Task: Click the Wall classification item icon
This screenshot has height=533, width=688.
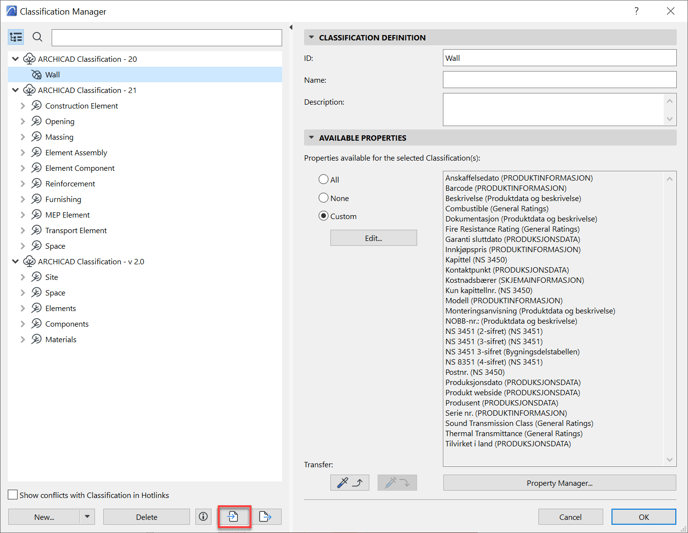Action: tap(37, 75)
